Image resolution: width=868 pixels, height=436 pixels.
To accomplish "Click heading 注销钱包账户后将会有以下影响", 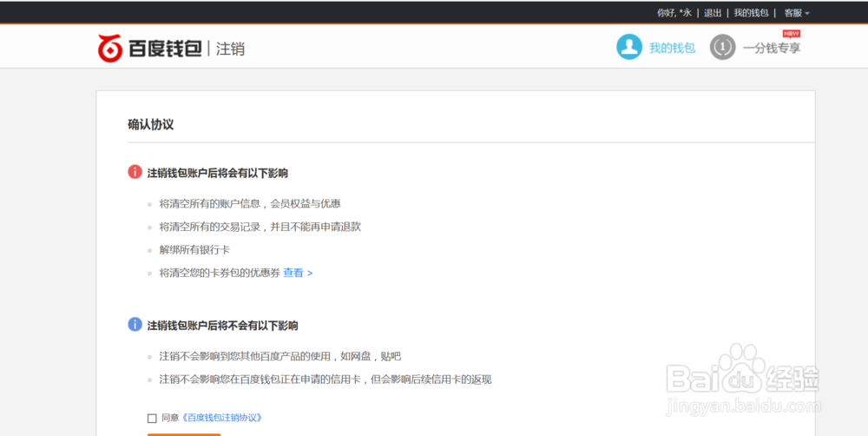I will pos(218,173).
